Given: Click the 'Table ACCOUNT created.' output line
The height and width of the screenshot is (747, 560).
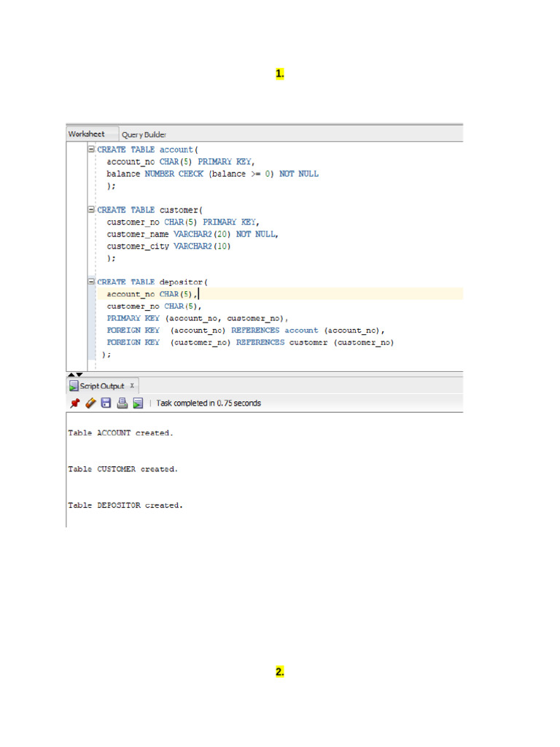Looking at the screenshot, I should point(120,433).
